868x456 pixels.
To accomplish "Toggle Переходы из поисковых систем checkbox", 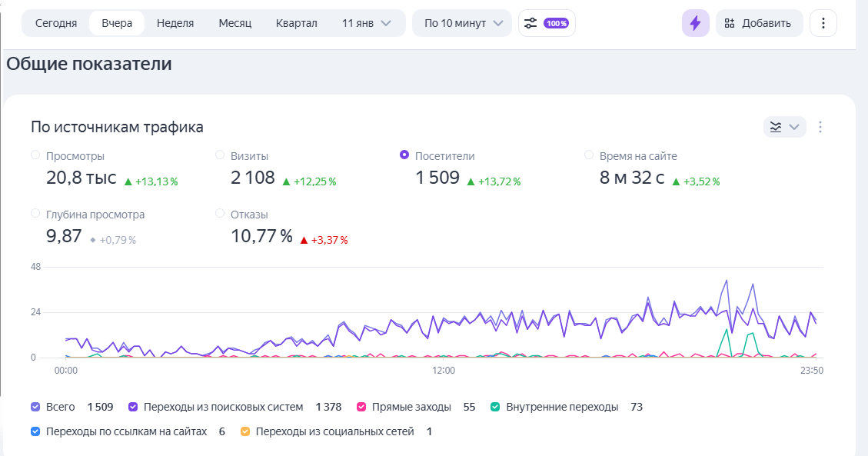I will point(133,407).
